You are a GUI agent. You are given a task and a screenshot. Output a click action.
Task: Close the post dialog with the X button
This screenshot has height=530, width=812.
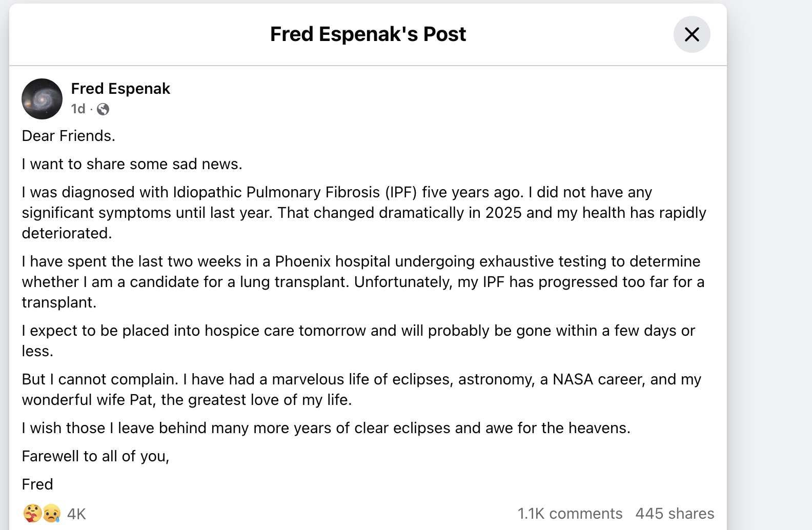692,34
